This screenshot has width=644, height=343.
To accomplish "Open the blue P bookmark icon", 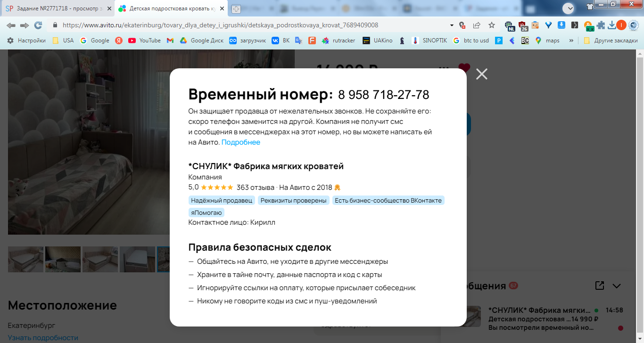I will tap(498, 41).
